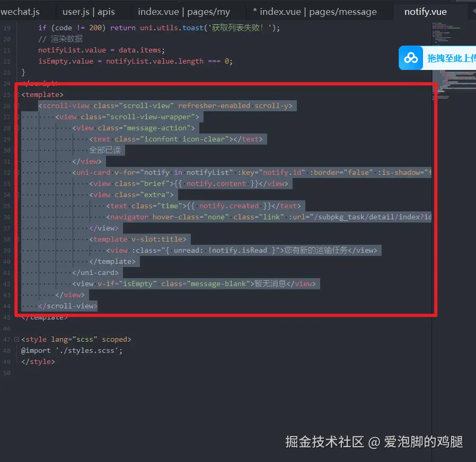Open the index.vue | pages/message tab
Image resolution: width=476 pixels, height=462 pixels.
[x=315, y=12]
